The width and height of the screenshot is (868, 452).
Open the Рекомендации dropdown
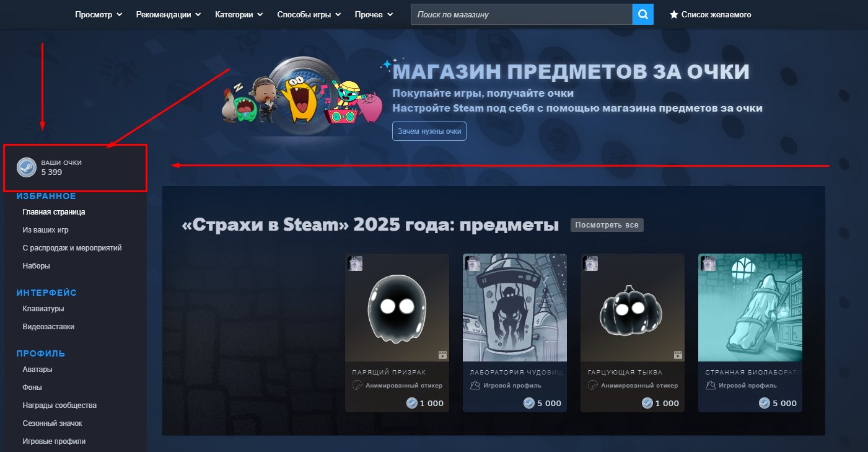(168, 14)
